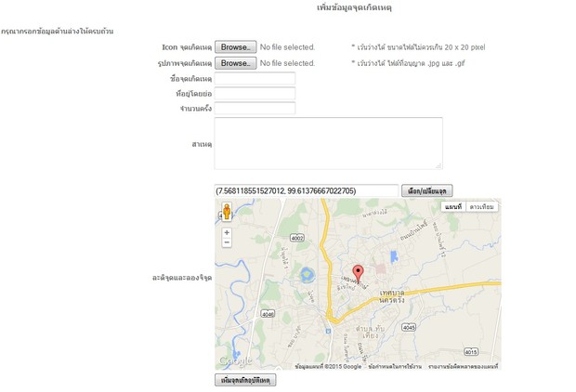The height and width of the screenshot is (392, 576).
Task: Browse for the Icon จุดเกิดเหตุ file
Action: [235, 47]
